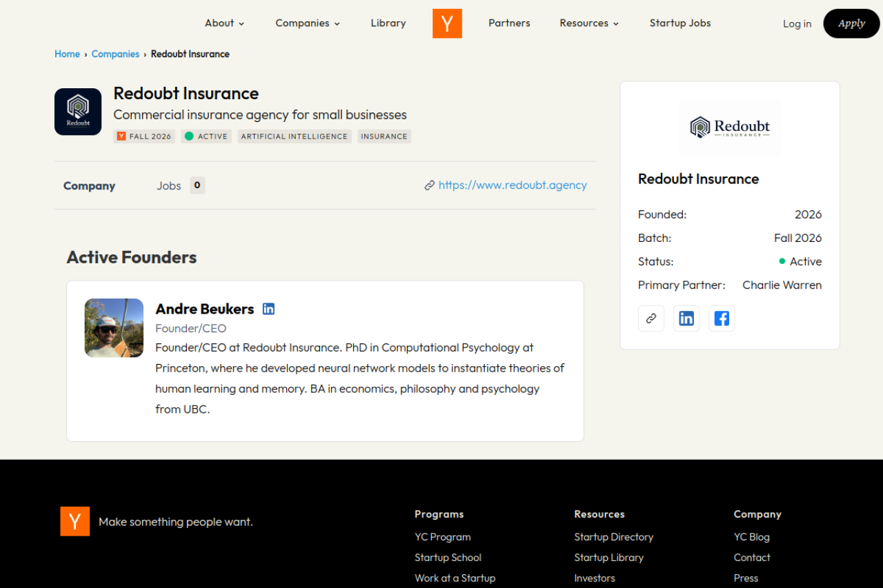Expand the Companies dropdown menu
The image size is (883, 588).
308,23
